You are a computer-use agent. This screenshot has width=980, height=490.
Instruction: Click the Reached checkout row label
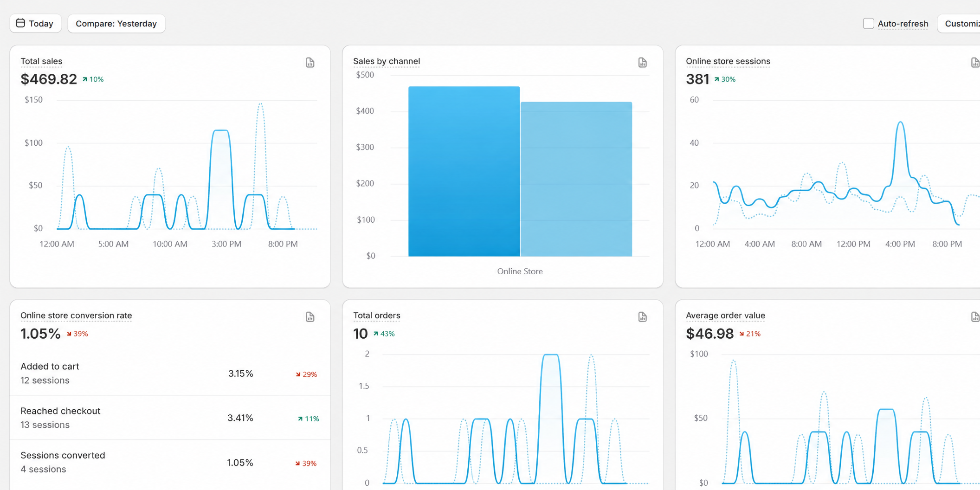pyautogui.click(x=60, y=411)
